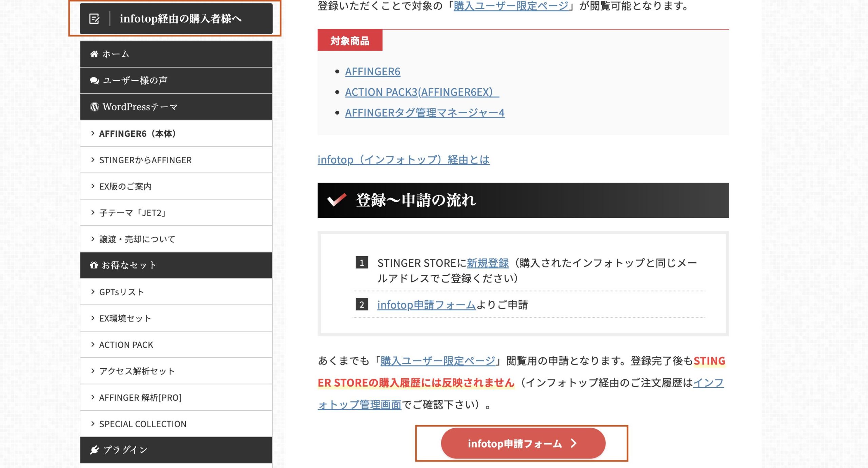Viewport: 868px width, 468px height.
Task: Open STINGERからAFFINGER sidebar link
Action: point(176,160)
